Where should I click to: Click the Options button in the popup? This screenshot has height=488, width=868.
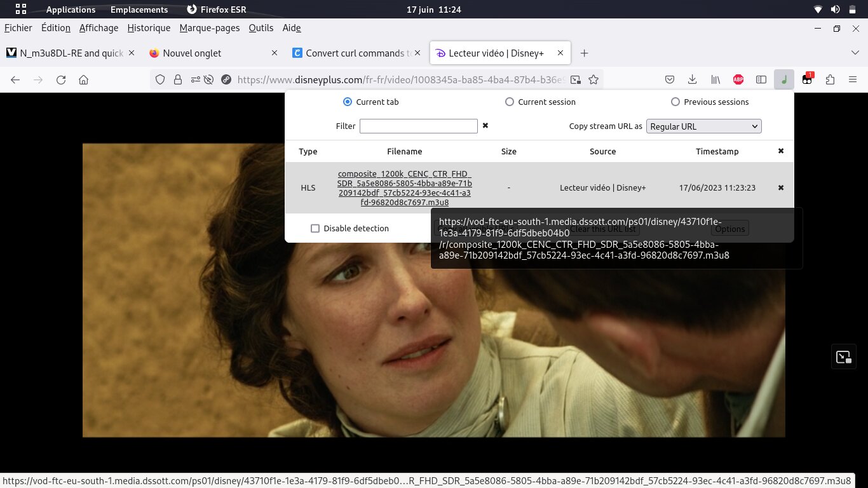click(x=729, y=229)
